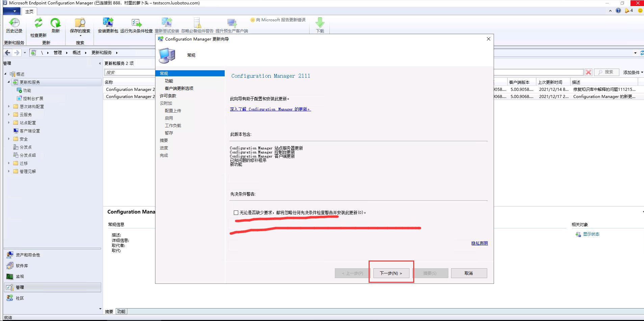The height and width of the screenshot is (321, 644).
Task: Open 监视 monitoring workspace
Action: [52, 276]
